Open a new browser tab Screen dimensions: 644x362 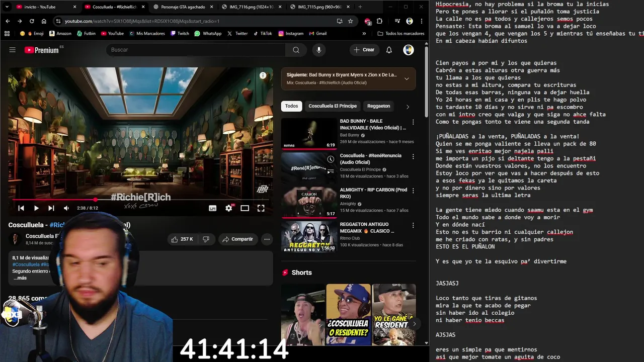click(x=360, y=7)
